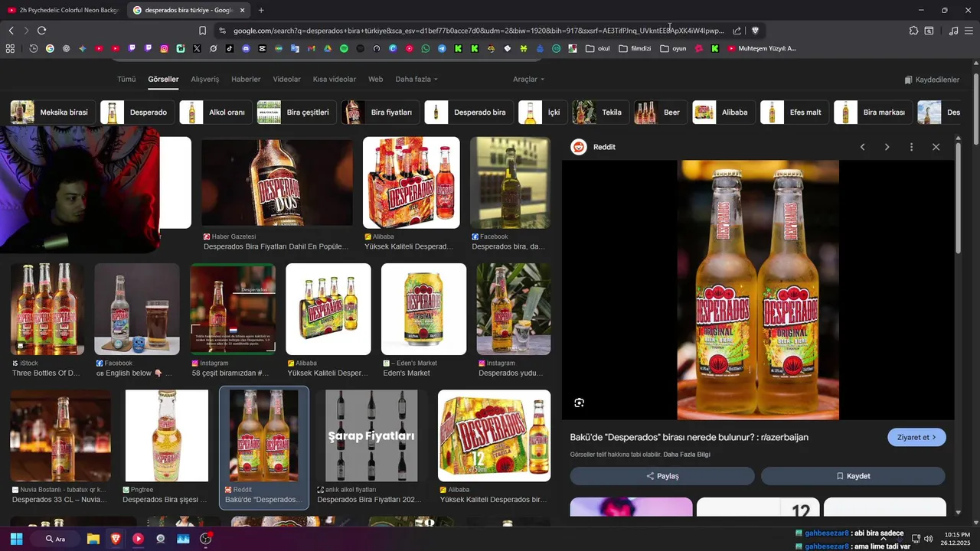The width and height of the screenshot is (980, 551).
Task: Open the WhatsApp bookmark icon
Action: tap(426, 48)
